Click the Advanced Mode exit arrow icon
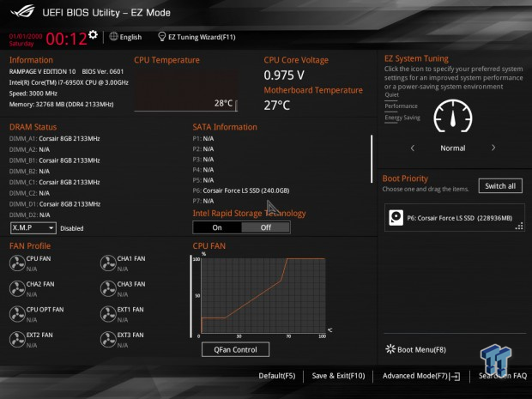 tap(455, 376)
